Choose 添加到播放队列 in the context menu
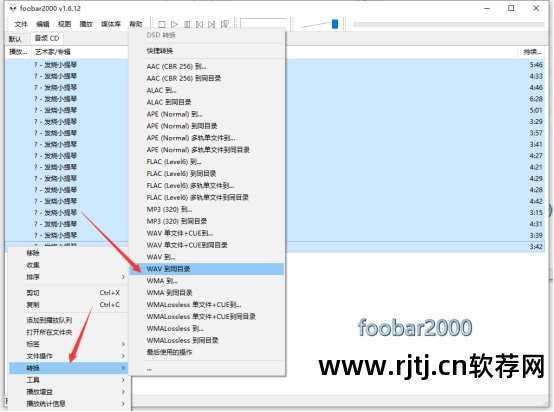554x412 pixels. (68, 320)
